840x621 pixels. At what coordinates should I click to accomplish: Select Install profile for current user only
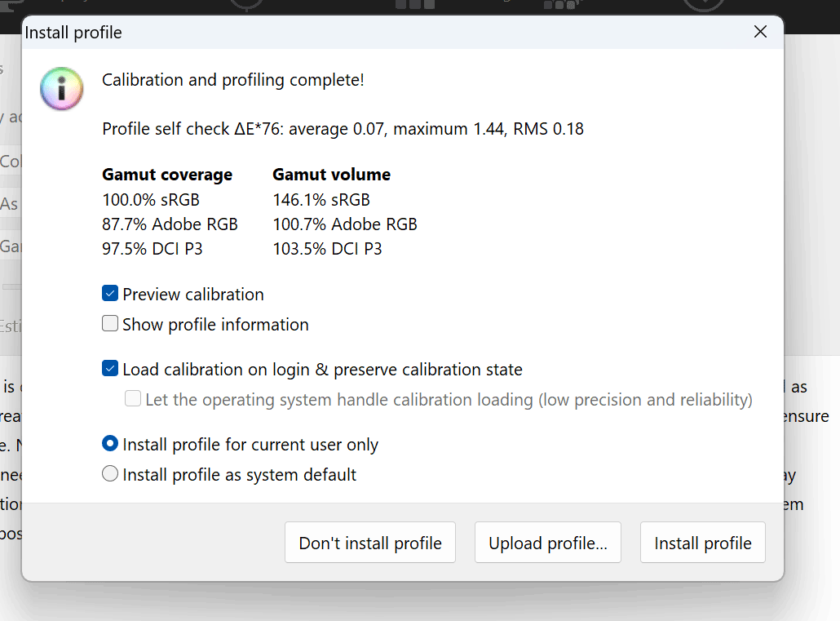click(x=110, y=445)
